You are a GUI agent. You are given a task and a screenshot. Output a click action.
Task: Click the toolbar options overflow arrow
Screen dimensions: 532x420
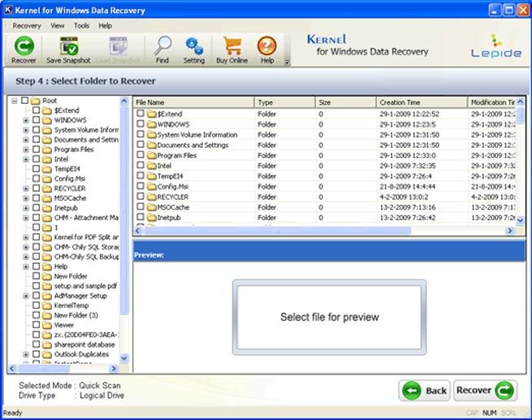click(287, 62)
